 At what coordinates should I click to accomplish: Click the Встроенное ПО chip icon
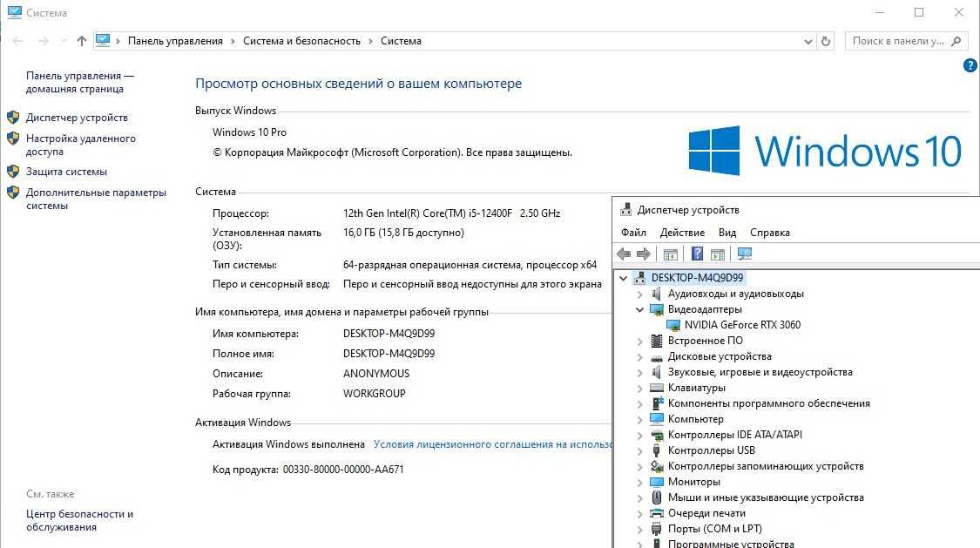[x=656, y=341]
